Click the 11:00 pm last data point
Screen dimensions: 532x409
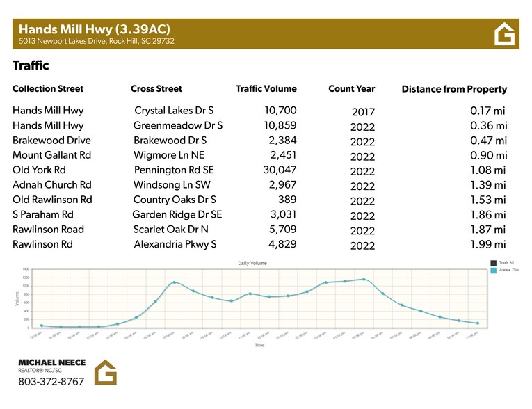coord(478,323)
